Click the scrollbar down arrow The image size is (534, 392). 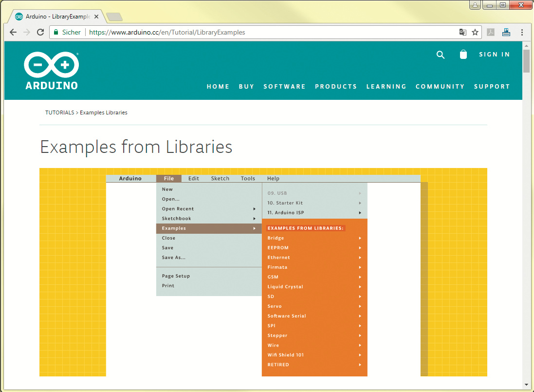(526, 384)
